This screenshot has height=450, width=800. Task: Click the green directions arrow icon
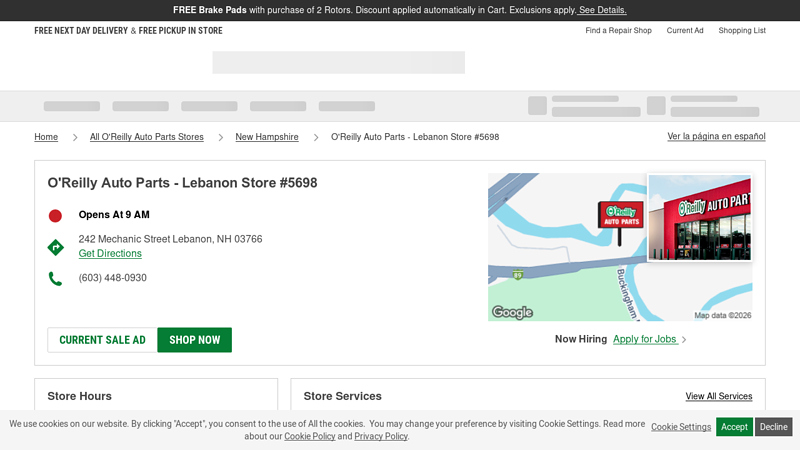click(x=55, y=247)
